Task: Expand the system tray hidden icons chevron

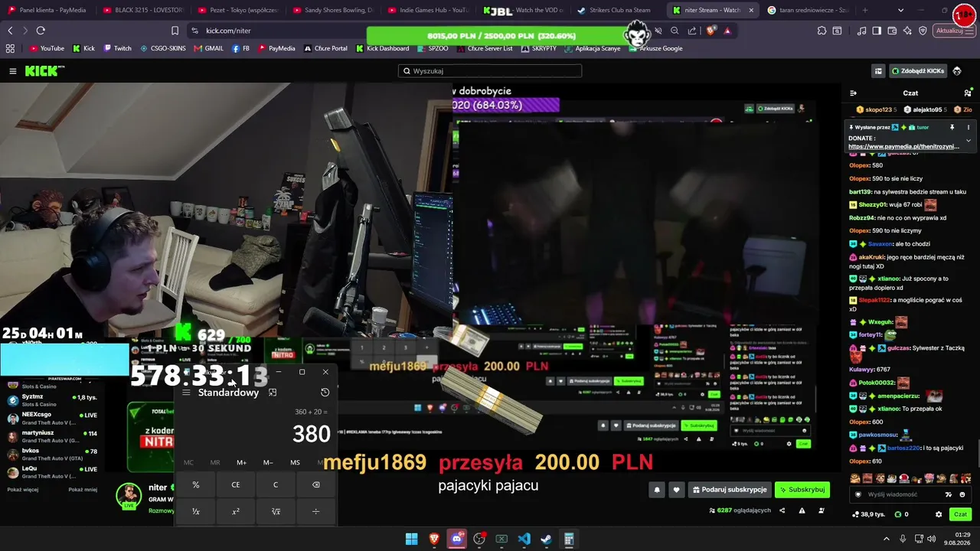Action: (887, 539)
